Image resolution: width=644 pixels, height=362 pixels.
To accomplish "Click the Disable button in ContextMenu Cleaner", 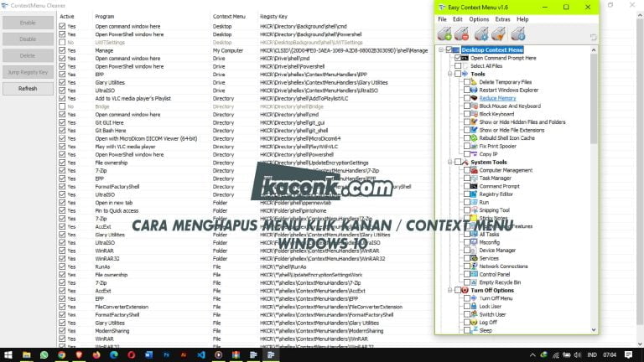I will (28, 39).
